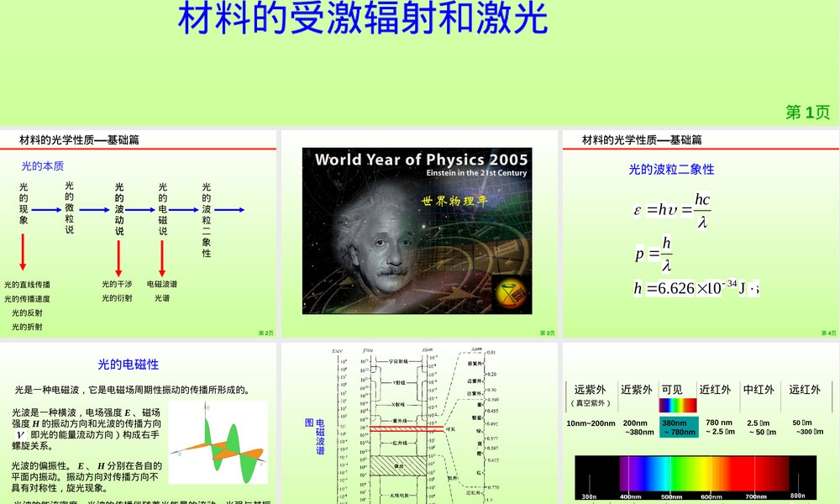
Task: Click the 10nm~200nm range value
Action: [x=591, y=423]
